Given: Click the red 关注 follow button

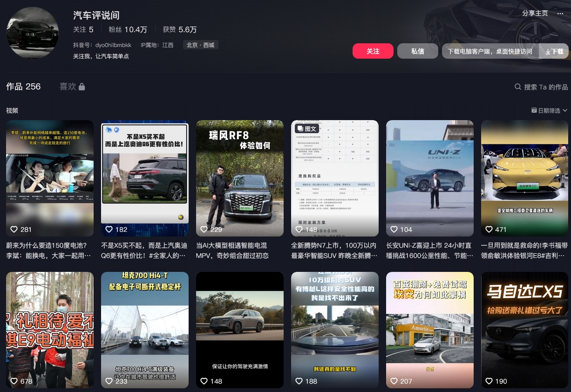Looking at the screenshot, I should pos(373,51).
